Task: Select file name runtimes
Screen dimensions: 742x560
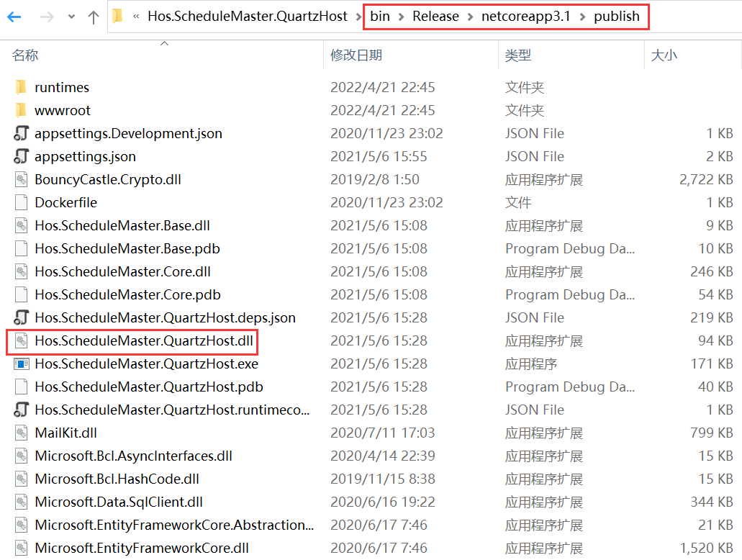Action: point(61,88)
